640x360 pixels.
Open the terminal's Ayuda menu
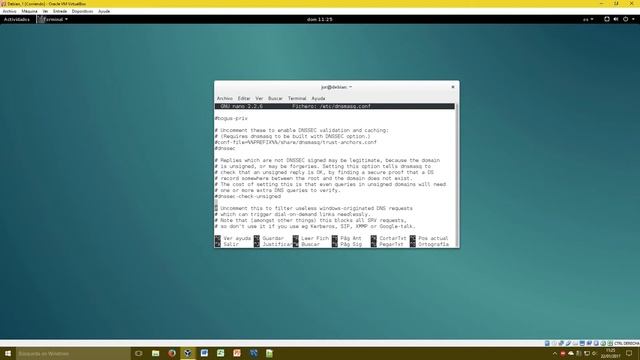[x=318, y=98]
